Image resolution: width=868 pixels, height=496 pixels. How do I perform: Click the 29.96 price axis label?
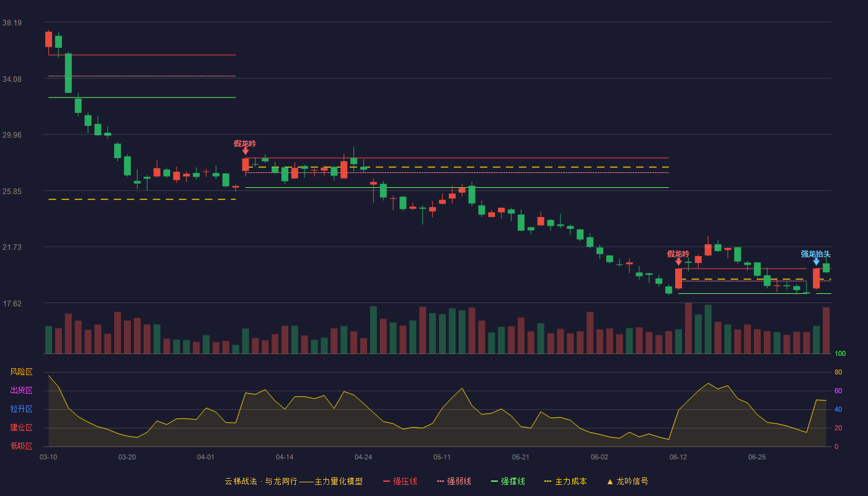(x=12, y=135)
